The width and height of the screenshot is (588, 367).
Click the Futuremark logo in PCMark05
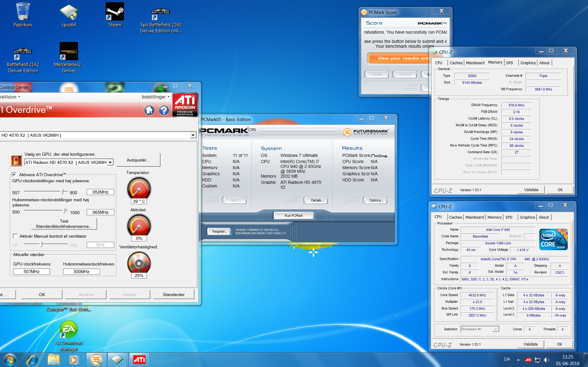366,132
